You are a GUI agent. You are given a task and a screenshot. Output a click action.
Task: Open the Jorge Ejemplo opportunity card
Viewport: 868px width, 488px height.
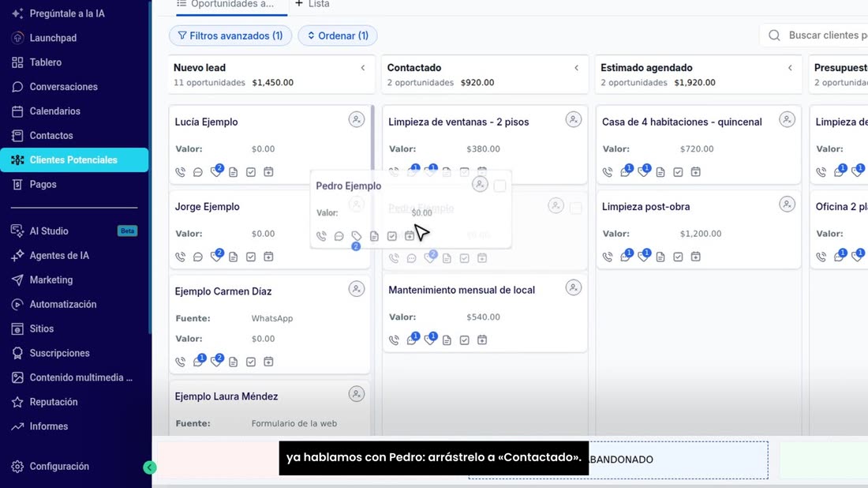point(208,207)
